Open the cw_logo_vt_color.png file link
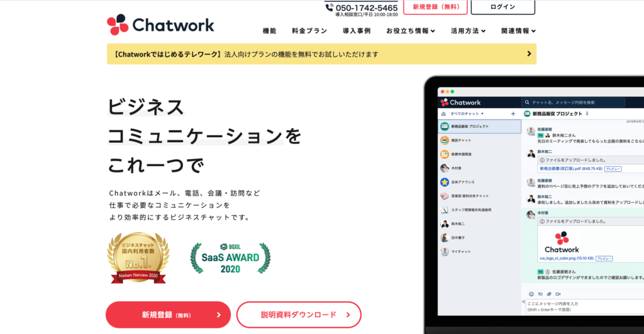This screenshot has height=334, width=644. [567, 259]
